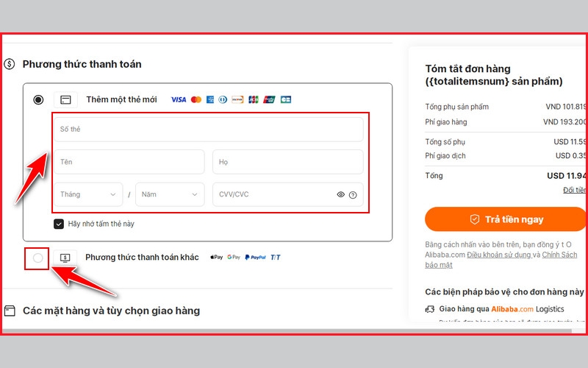
Task: Click the Mastercard logo
Action: [196, 99]
